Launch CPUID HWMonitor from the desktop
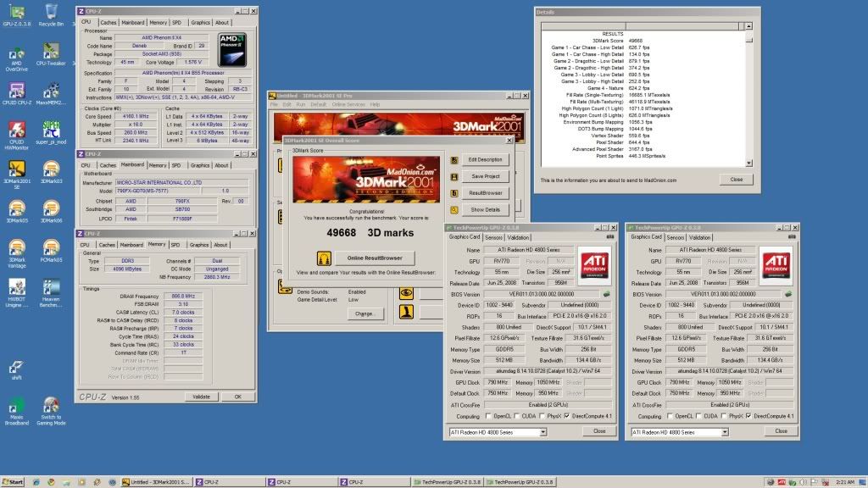The width and height of the screenshot is (868, 488). (x=17, y=135)
